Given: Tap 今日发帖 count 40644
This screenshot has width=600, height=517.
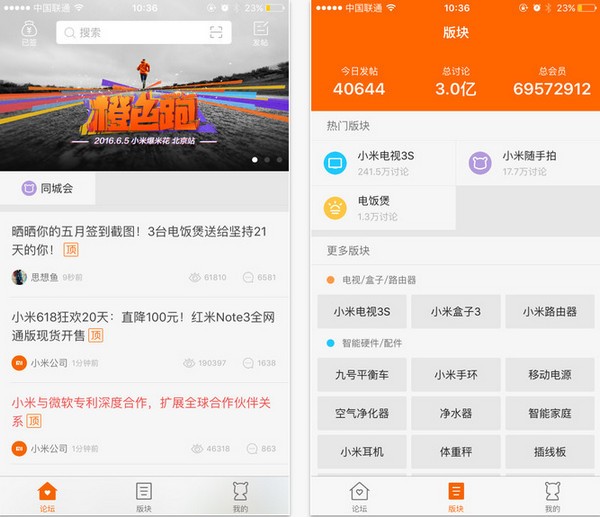Looking at the screenshot, I should 359,89.
